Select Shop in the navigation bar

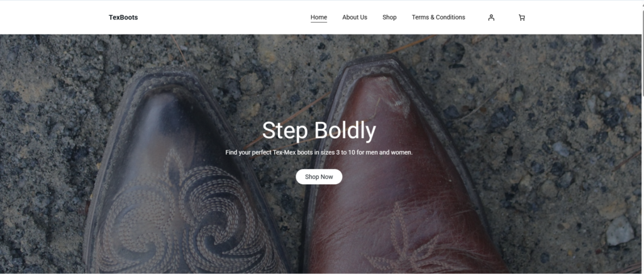[x=389, y=17]
